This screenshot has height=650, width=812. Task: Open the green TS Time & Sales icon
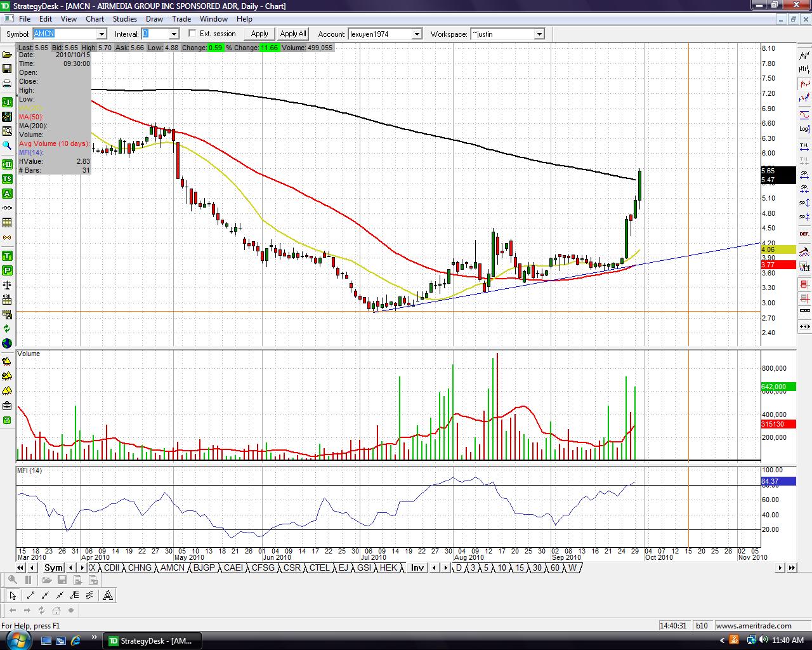tap(7, 179)
